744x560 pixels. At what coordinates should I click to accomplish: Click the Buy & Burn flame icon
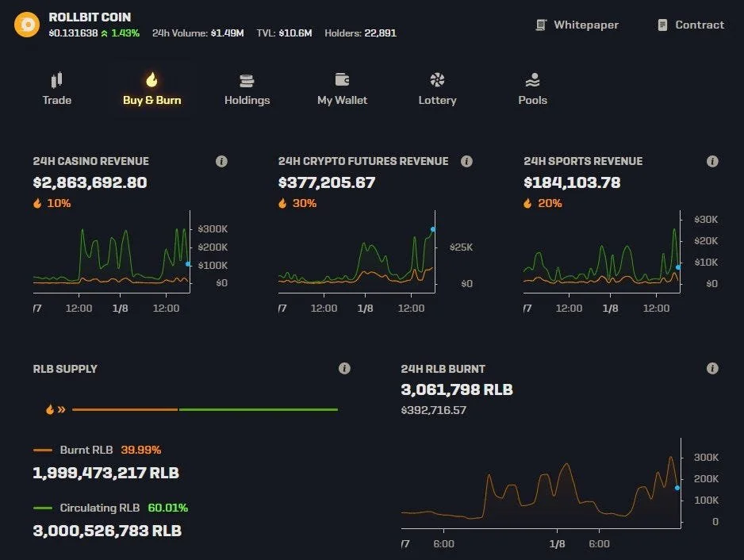coord(151,80)
